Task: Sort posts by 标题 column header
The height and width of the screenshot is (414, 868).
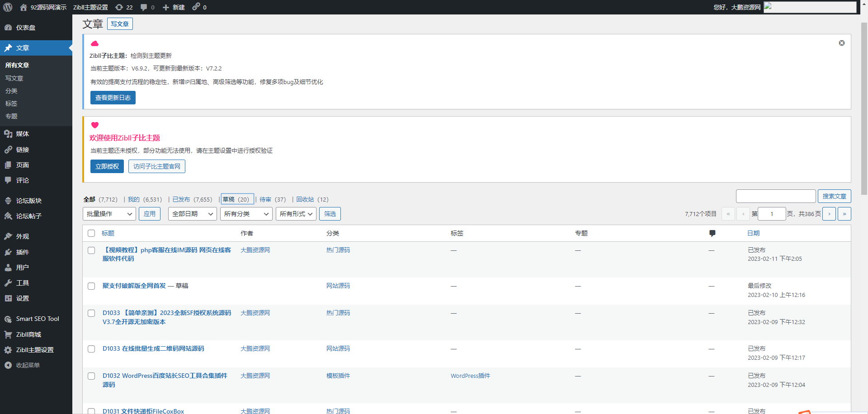Action: tap(108, 233)
